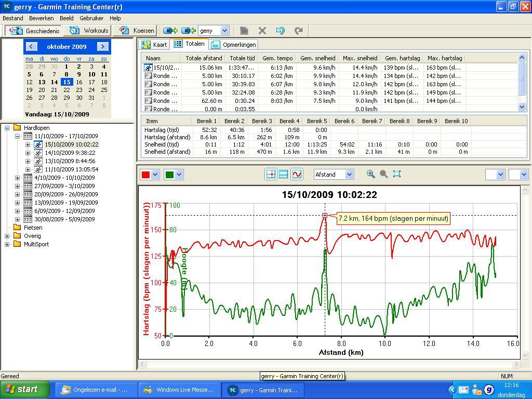Viewport: 532px width, 399px height.
Task: Expand the Fietsen folder's sibling Overig
Action: [7, 236]
